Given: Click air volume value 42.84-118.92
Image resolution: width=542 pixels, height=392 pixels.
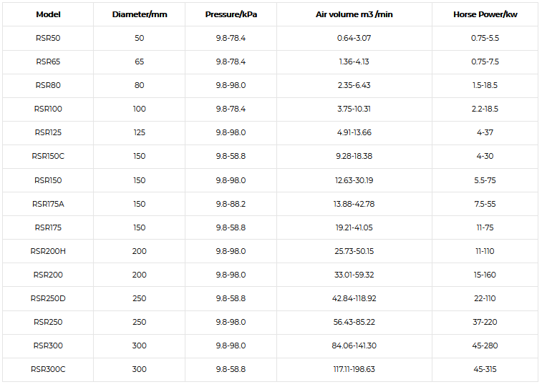Looking at the screenshot, I should [x=354, y=298].
